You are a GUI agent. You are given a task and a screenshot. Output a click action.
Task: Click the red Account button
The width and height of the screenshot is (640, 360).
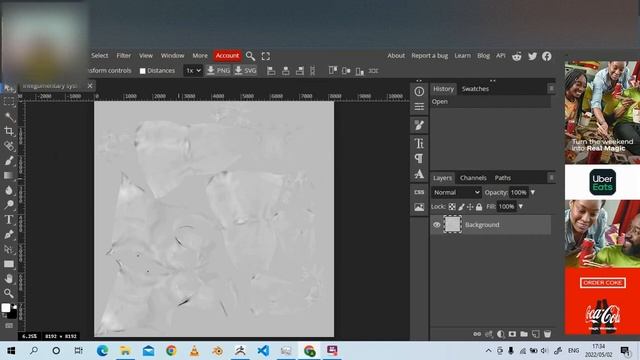click(227, 56)
